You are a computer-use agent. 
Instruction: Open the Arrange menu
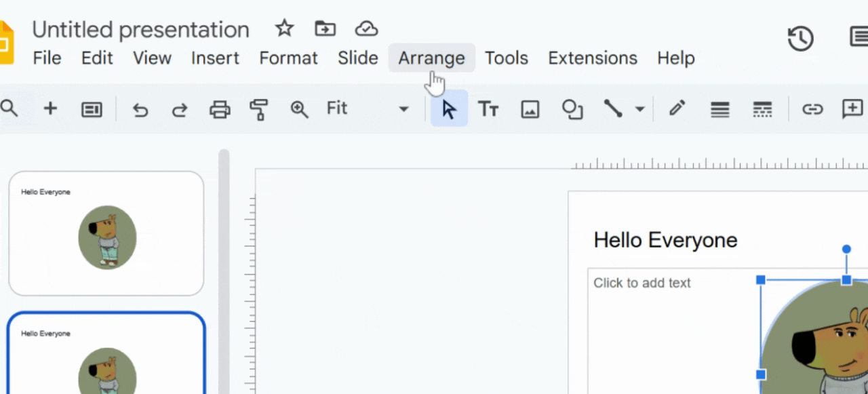click(x=431, y=58)
